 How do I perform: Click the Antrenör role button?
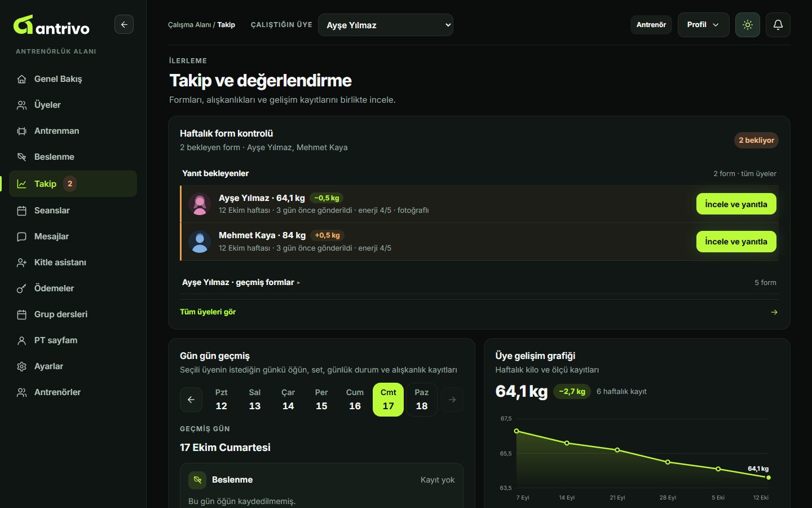tap(651, 25)
